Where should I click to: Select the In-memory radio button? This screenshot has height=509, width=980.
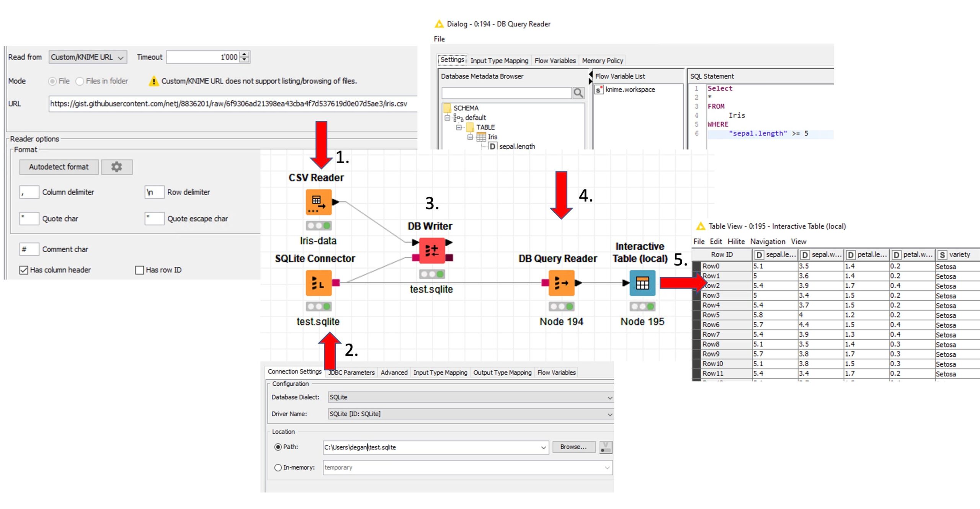point(278,468)
